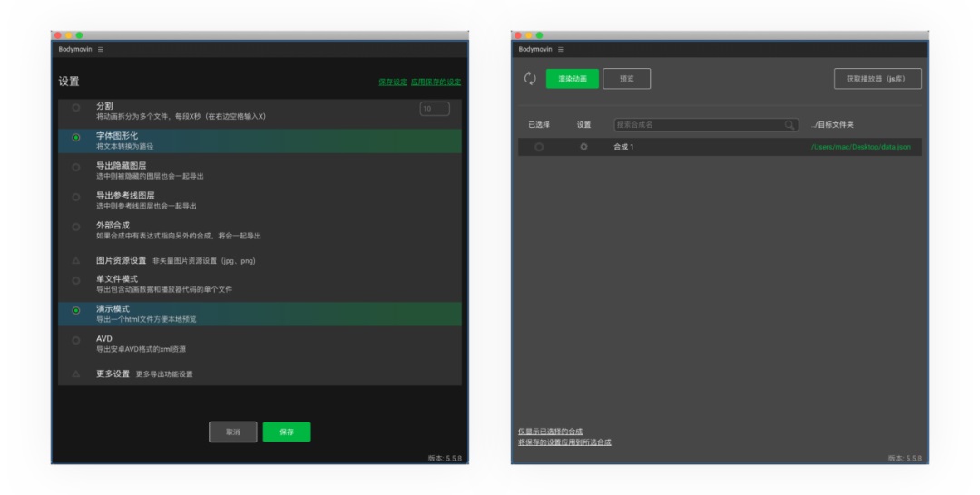Viewport: 980px width, 495px height.
Task: Click version 5.5.8 text in render window
Action: [905, 458]
